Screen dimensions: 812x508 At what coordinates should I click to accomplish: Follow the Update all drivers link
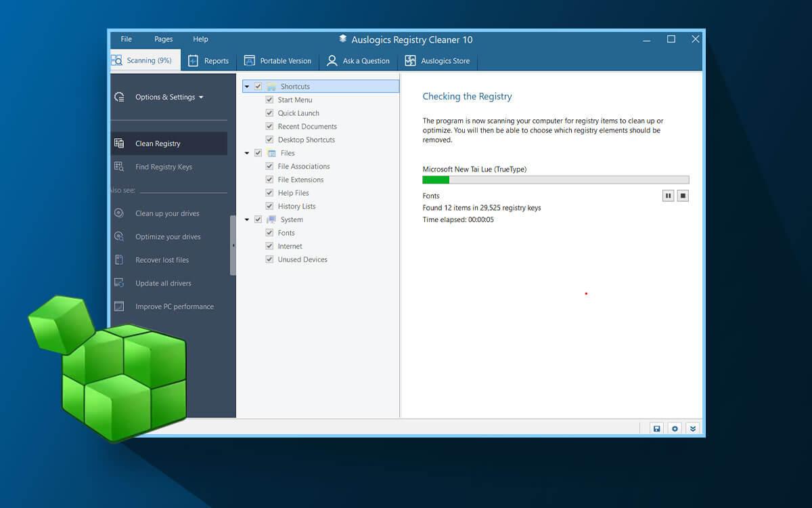point(163,283)
